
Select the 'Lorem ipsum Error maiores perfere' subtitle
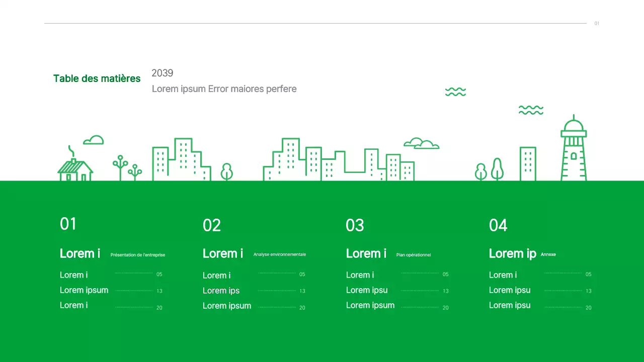[x=224, y=89]
